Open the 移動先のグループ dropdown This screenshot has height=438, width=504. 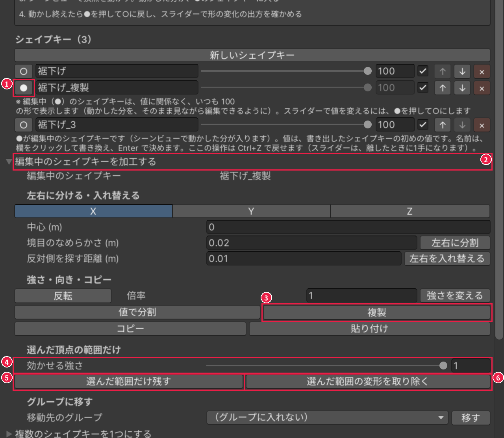coord(327,418)
